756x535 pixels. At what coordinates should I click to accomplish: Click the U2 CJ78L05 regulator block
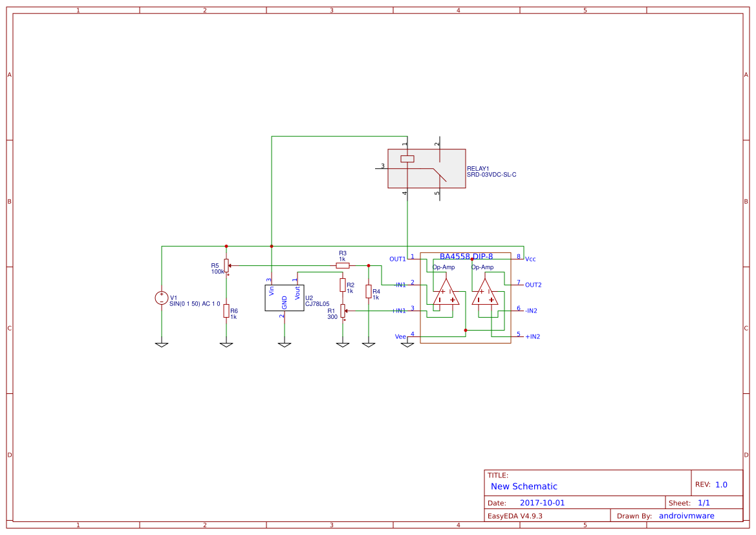[x=284, y=298]
